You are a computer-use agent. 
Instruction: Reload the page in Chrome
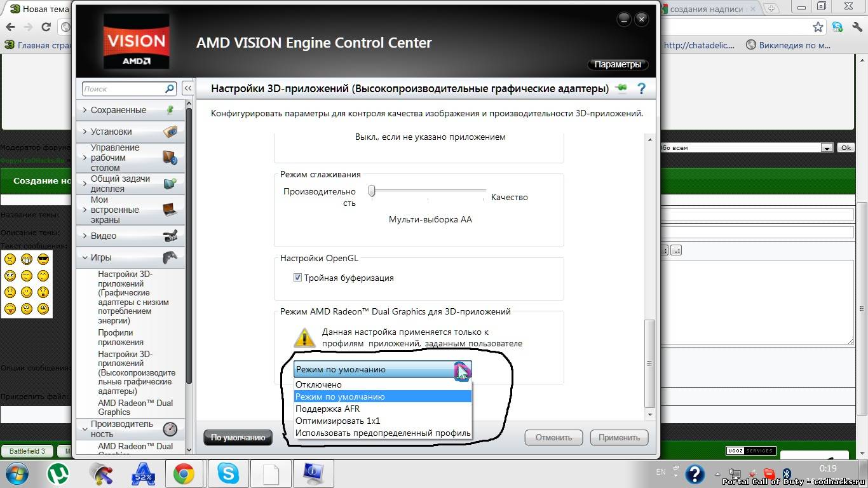[x=46, y=27]
